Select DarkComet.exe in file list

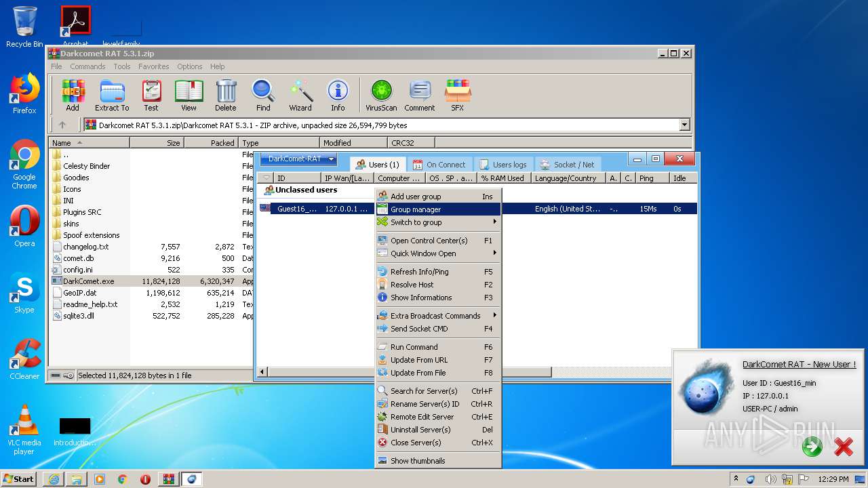[88, 281]
